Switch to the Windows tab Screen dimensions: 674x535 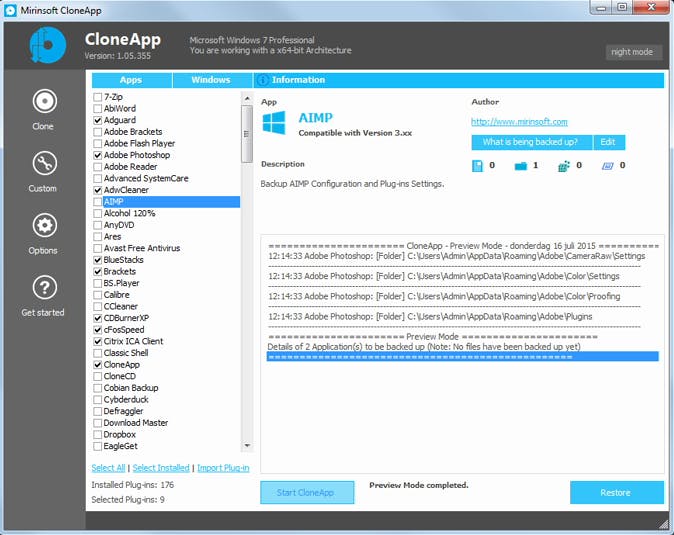211,80
